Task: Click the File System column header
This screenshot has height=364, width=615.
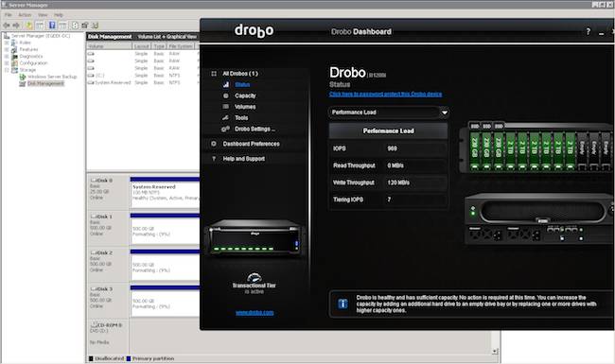Action: click(x=181, y=46)
